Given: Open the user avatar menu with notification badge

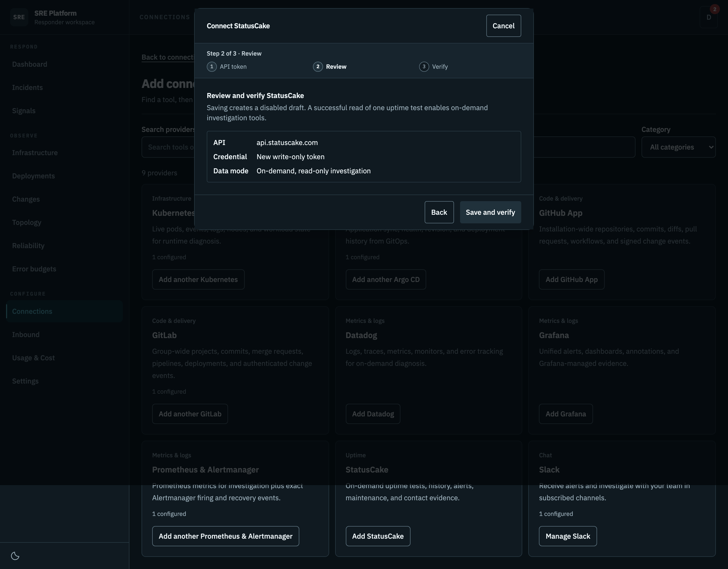Looking at the screenshot, I should [x=709, y=17].
